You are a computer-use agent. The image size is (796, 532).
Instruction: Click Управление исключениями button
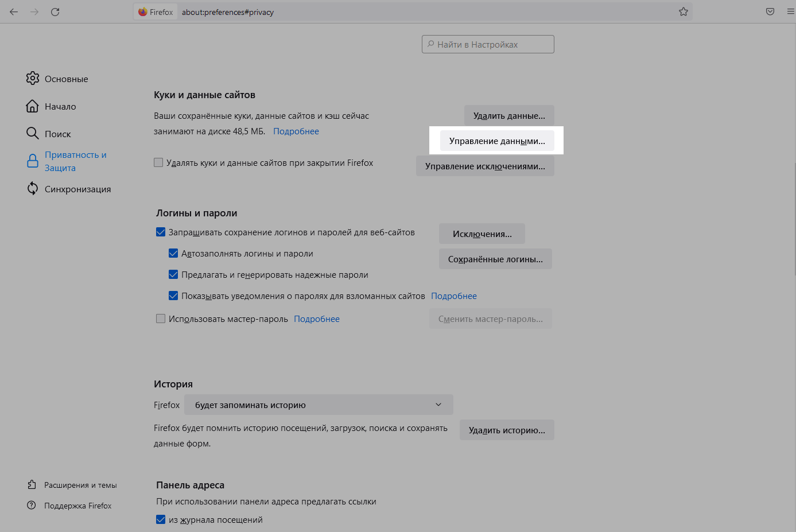[x=485, y=166]
